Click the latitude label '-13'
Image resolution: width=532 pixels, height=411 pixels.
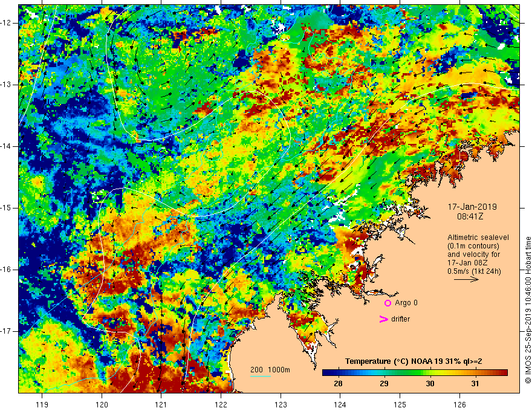click(x=6, y=85)
